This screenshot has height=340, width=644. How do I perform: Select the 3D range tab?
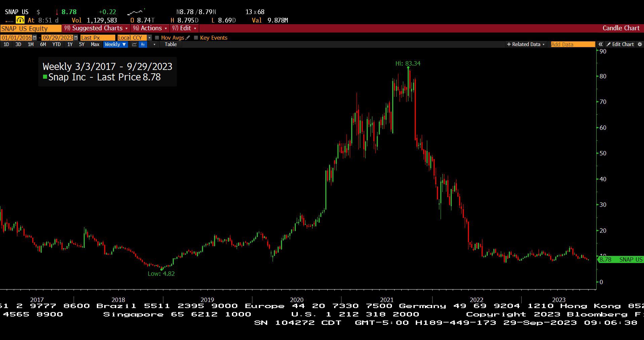tap(18, 44)
